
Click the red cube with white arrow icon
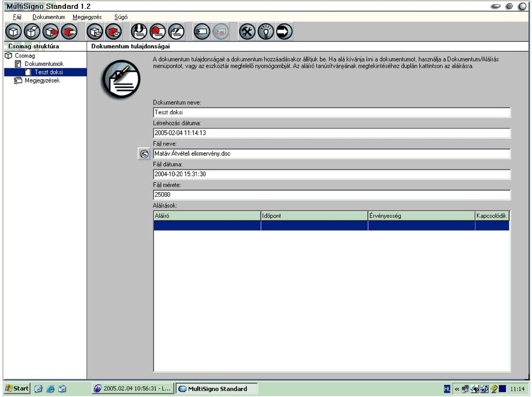coord(69,32)
